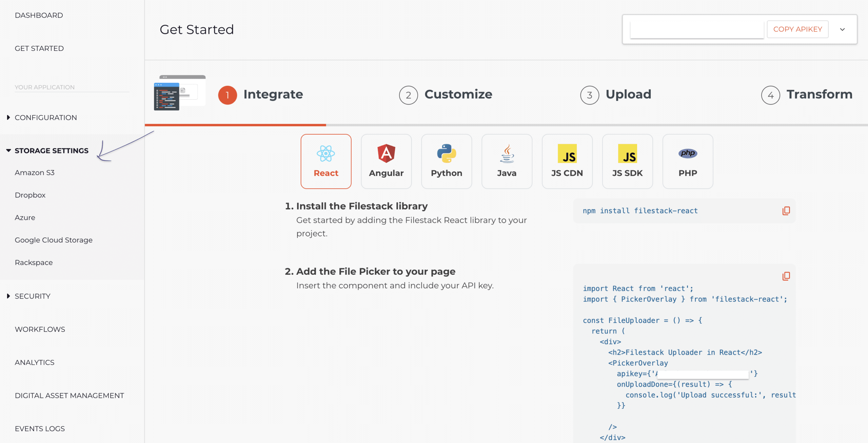Open Get Started in the sidebar

point(39,48)
